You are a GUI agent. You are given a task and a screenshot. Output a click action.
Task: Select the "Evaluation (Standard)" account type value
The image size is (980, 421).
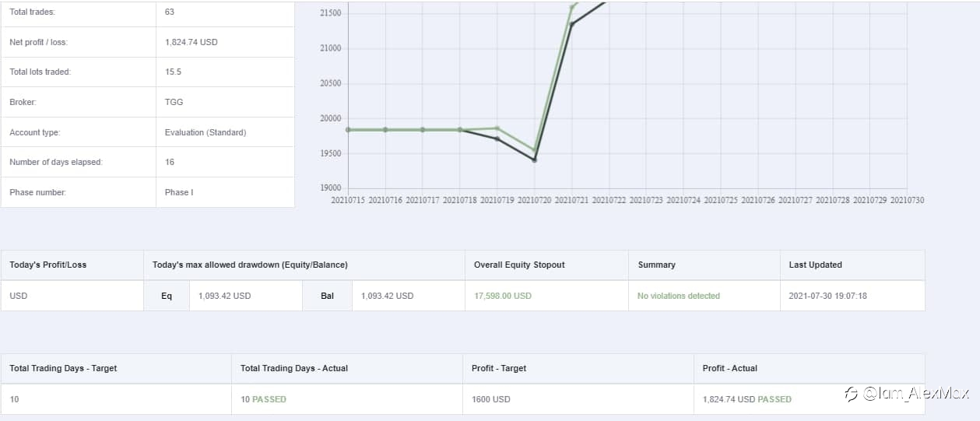[x=205, y=132]
